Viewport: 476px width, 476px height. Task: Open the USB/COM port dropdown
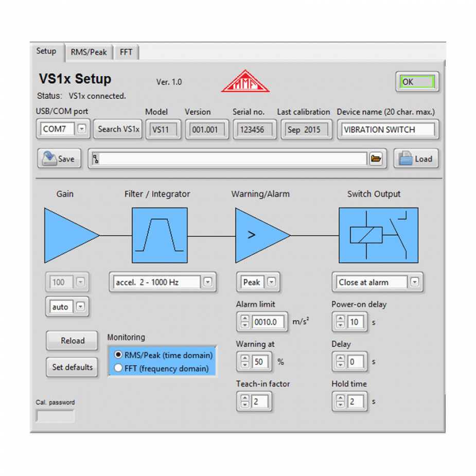pyautogui.click(x=81, y=129)
